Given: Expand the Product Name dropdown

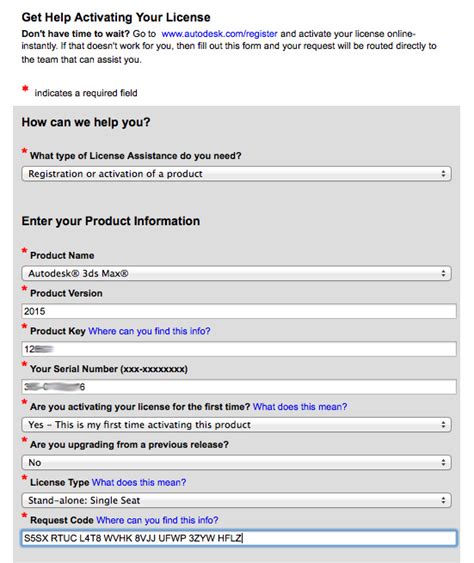Looking at the screenshot, I should pyautogui.click(x=236, y=274).
